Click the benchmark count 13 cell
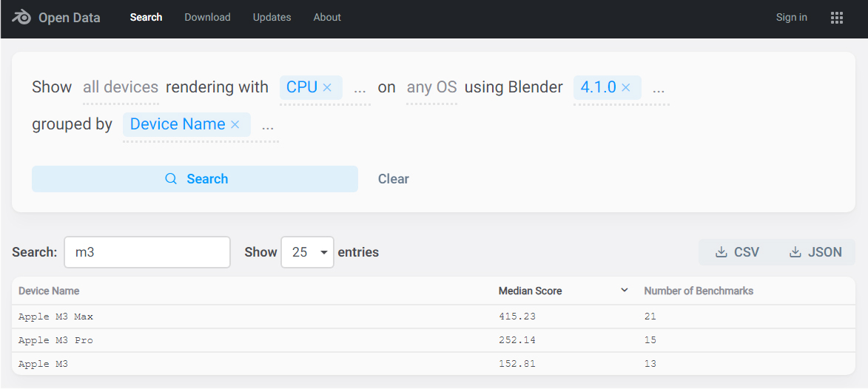This screenshot has width=868, height=389. [x=650, y=364]
